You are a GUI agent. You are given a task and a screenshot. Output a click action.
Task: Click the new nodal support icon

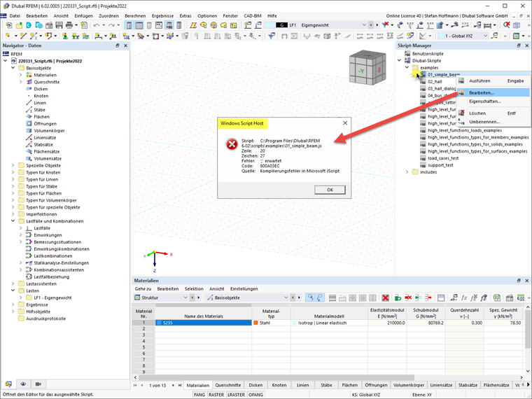(x=65, y=36)
